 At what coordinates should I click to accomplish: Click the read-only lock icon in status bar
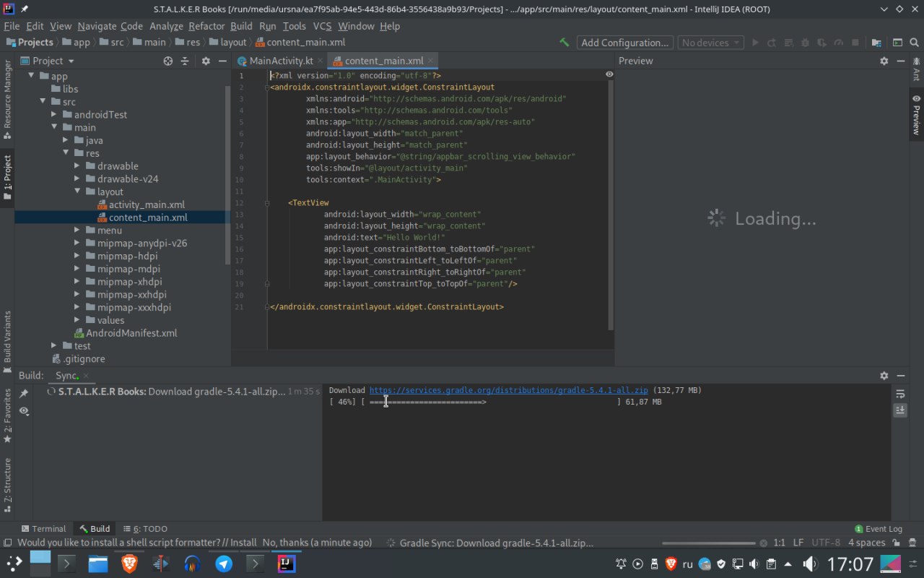point(895,543)
